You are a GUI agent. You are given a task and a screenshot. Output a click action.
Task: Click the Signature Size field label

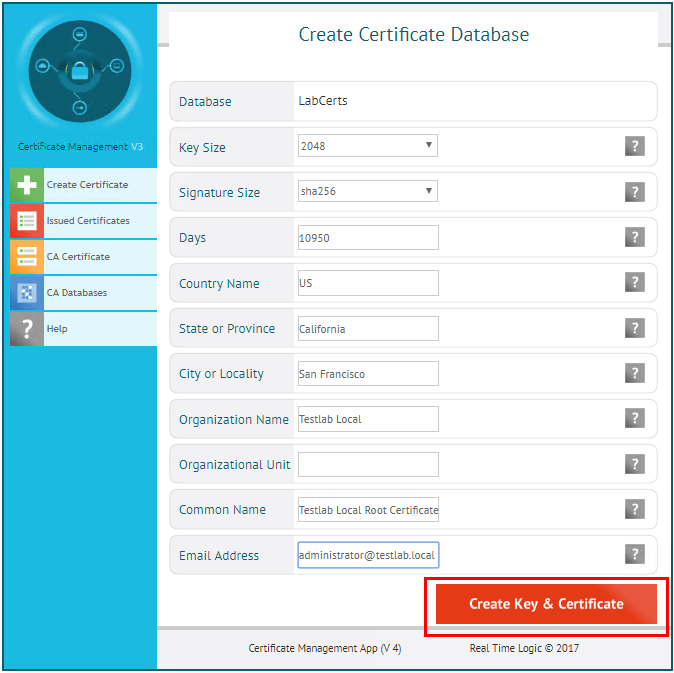[219, 193]
